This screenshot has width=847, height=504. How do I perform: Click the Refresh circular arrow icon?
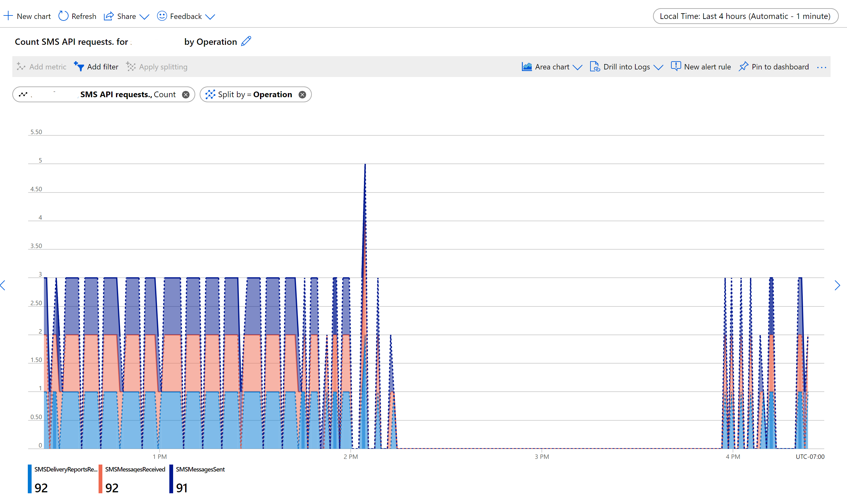pyautogui.click(x=63, y=16)
